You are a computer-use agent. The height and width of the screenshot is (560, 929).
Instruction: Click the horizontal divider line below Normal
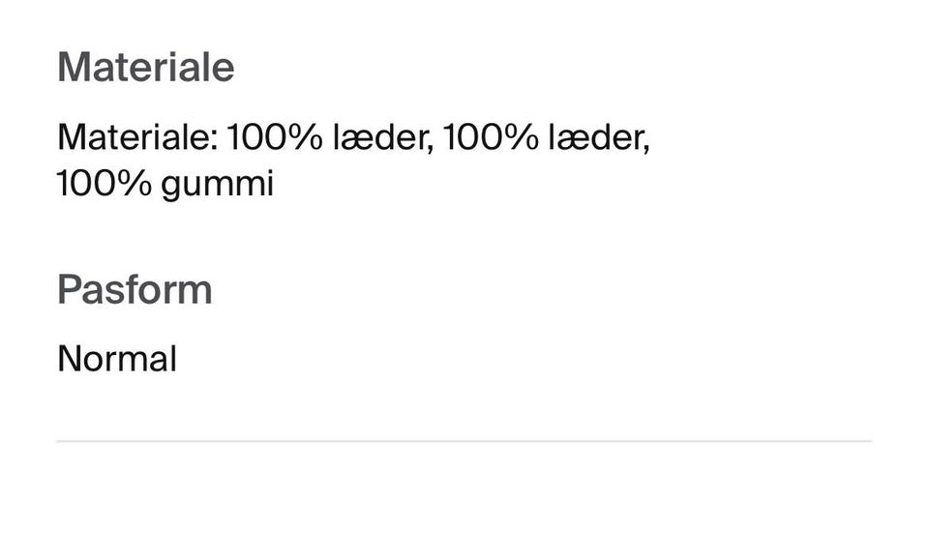coord(464,441)
